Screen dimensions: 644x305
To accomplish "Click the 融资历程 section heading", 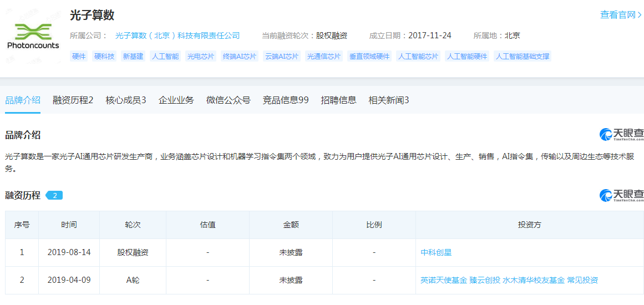I will click(23, 195).
